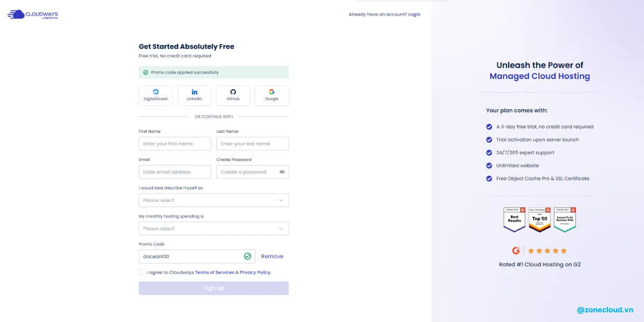Click 'A 3-day free trial, no credit card required'
644x322 pixels.
[x=545, y=127]
